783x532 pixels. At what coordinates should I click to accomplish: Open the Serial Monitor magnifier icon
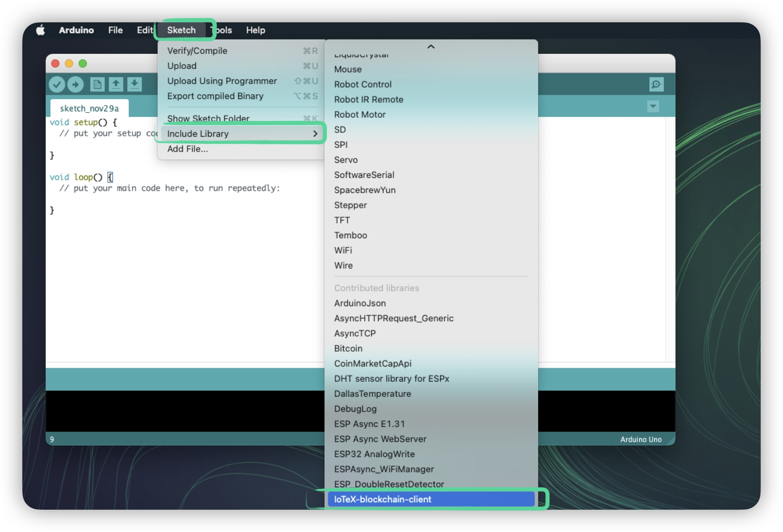point(656,84)
